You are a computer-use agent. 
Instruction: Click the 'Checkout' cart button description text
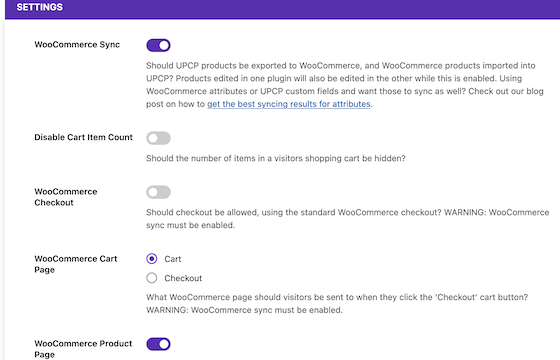(x=337, y=304)
